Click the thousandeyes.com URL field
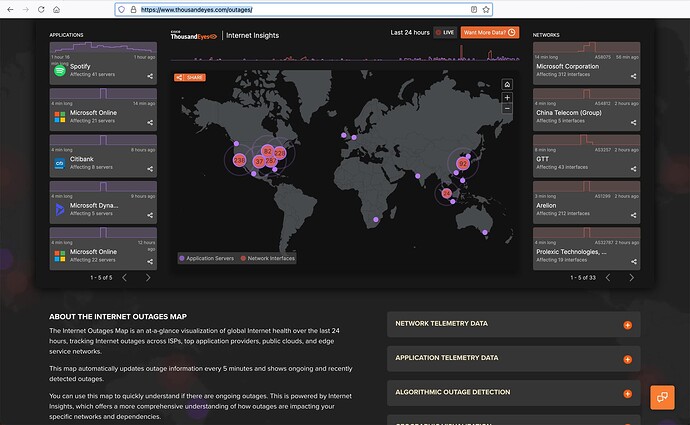The height and width of the screenshot is (425, 690). (304, 9)
